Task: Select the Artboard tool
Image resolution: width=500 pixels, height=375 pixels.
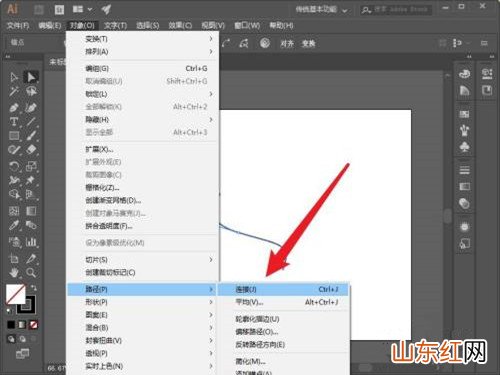Action: (14, 258)
